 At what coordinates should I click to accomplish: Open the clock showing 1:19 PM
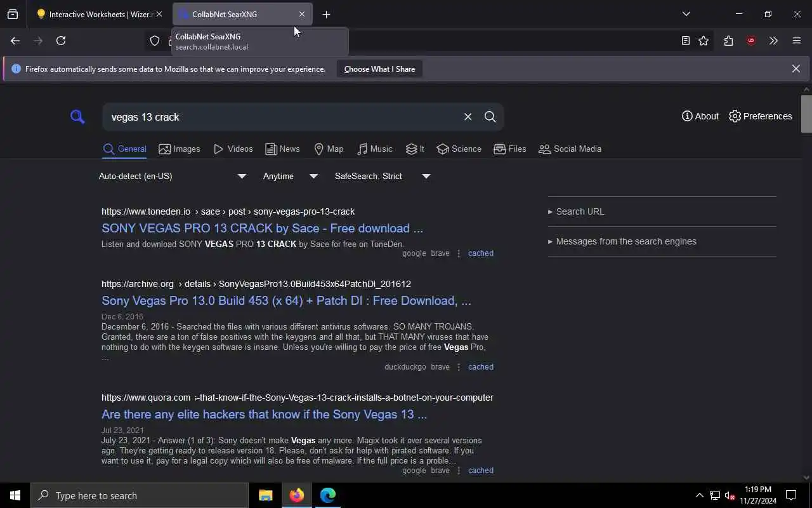point(758,495)
